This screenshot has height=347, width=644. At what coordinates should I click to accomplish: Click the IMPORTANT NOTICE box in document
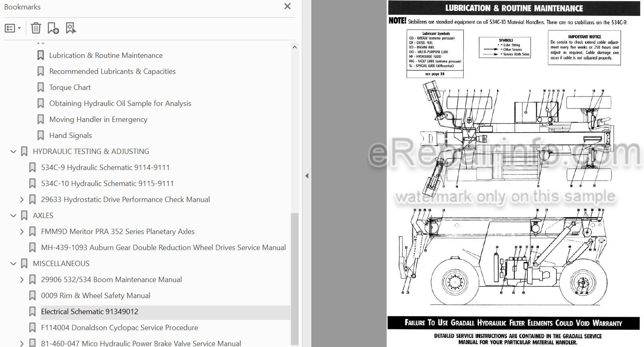(584, 48)
